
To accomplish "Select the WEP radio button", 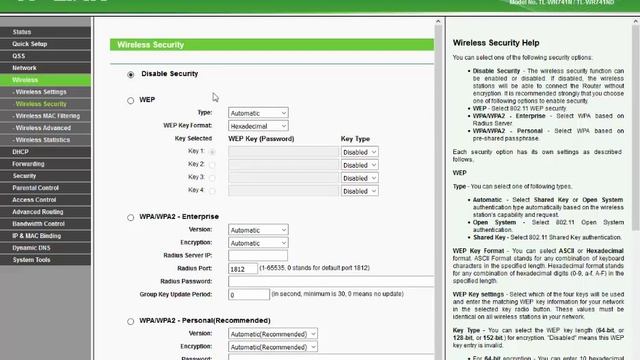I will (131, 100).
